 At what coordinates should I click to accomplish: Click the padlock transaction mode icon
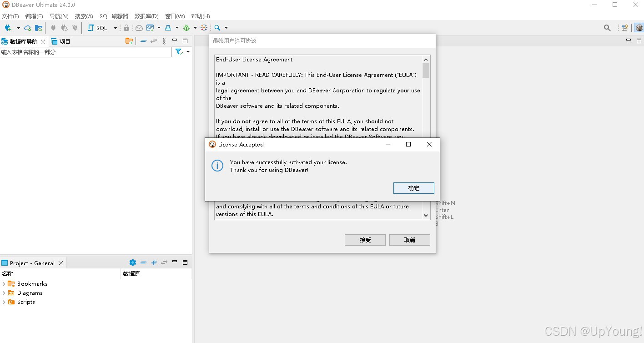tap(126, 28)
